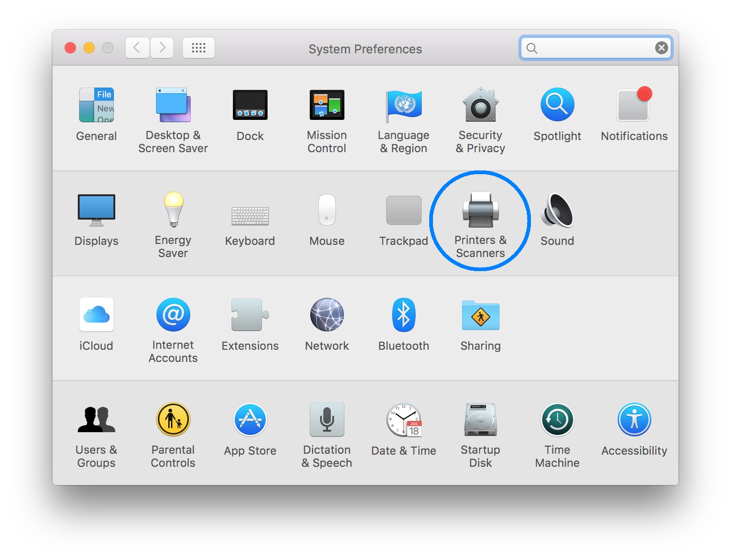Open Accessibility settings
This screenshot has width=731, height=560.
[634, 430]
